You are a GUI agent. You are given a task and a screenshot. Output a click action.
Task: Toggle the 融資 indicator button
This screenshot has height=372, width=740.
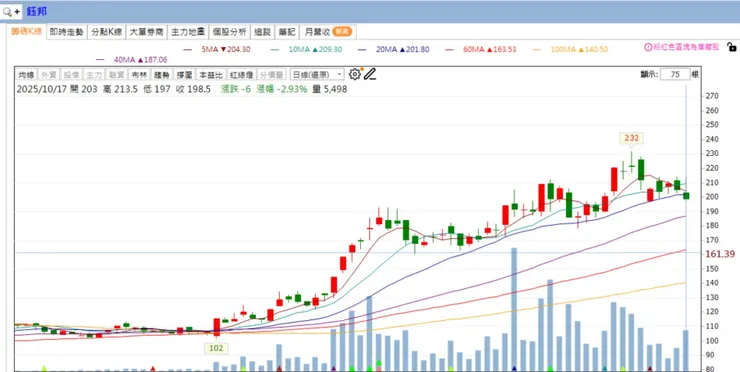coord(116,75)
